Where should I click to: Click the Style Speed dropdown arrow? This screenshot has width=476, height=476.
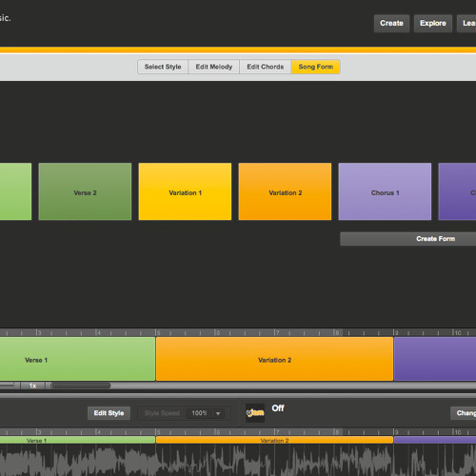tap(218, 413)
